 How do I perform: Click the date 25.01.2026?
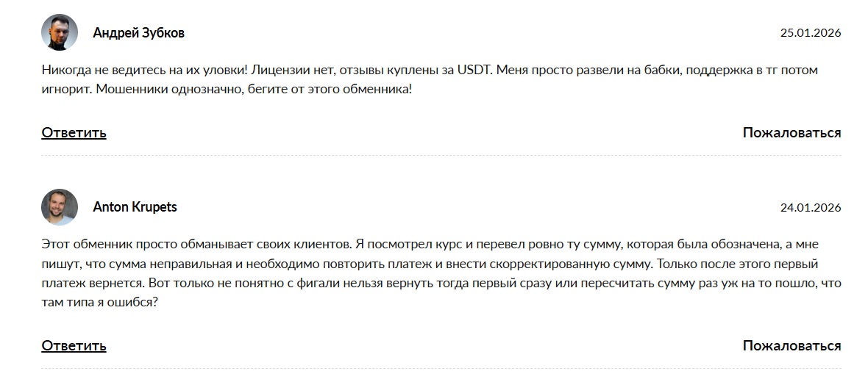[x=810, y=33]
